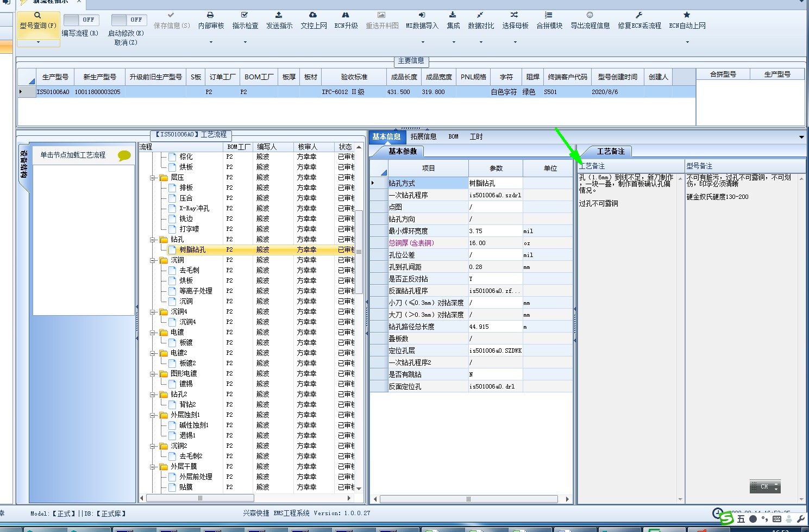Switch to the 工时 tab
Viewport: 809px width, 532px height.
click(476, 137)
